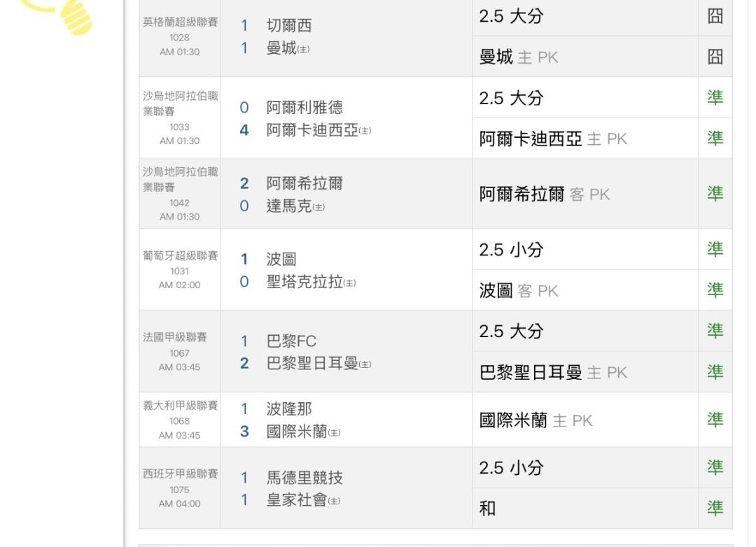
Task: Click the 馬德里競技 team name
Action: tap(305, 478)
